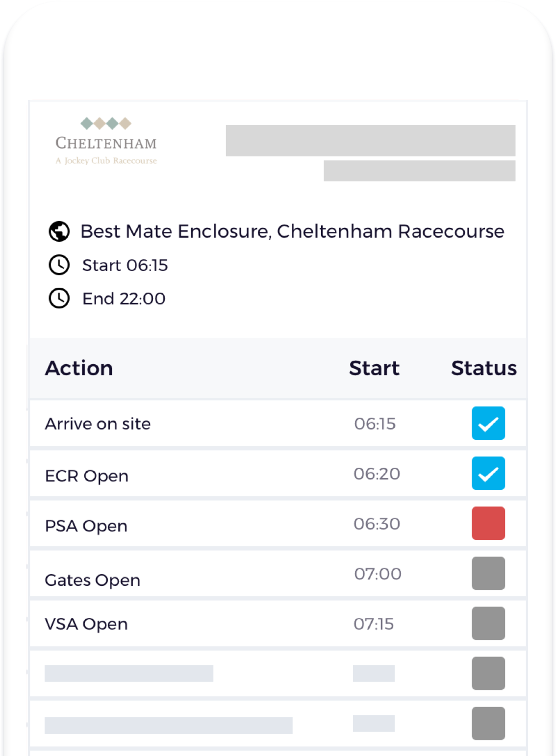Click the diamond emblems above Cheltenham logo
The image size is (556, 756).
pyautogui.click(x=104, y=123)
